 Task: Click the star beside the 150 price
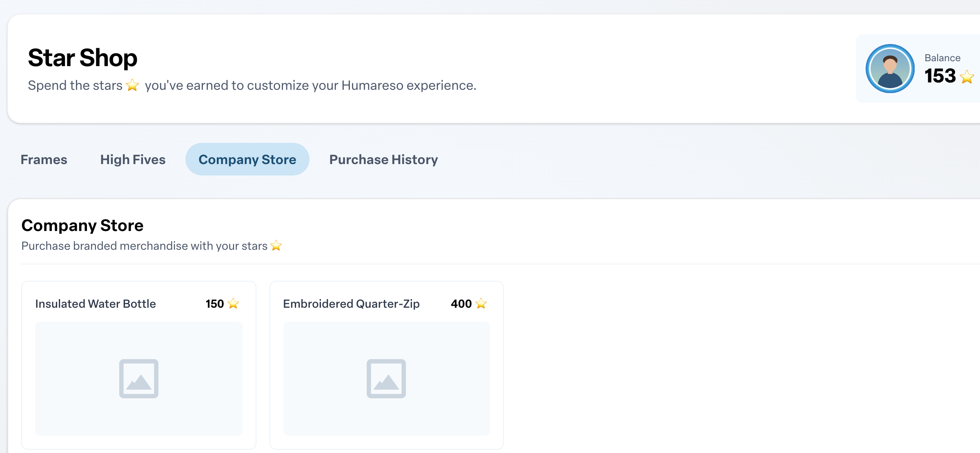233,303
